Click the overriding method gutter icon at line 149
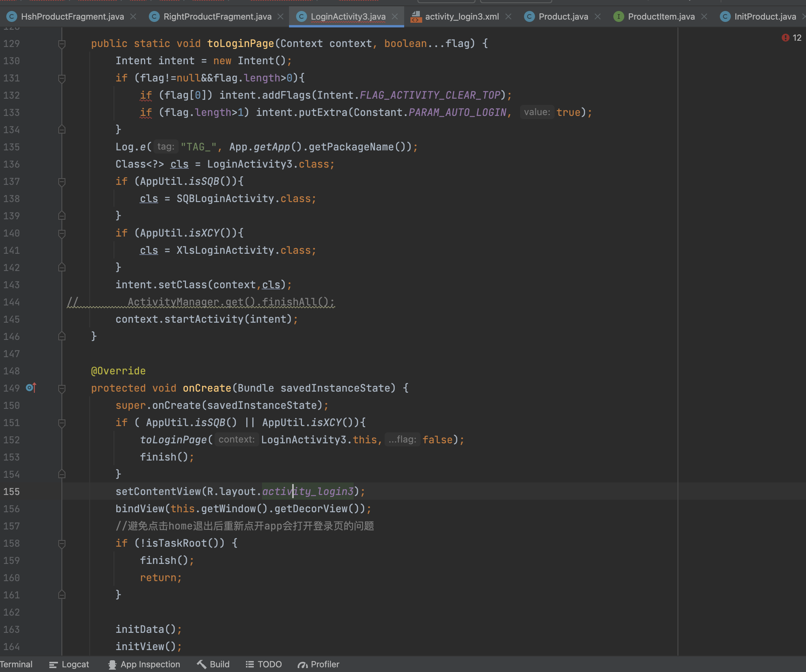This screenshot has height=672, width=806. [x=31, y=388]
